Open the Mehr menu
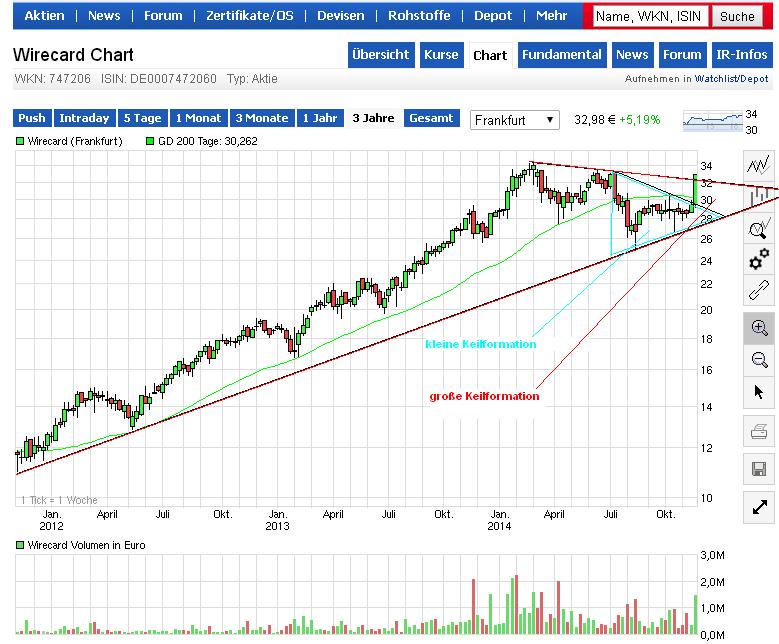Image resolution: width=779 pixels, height=644 pixels. tap(551, 15)
